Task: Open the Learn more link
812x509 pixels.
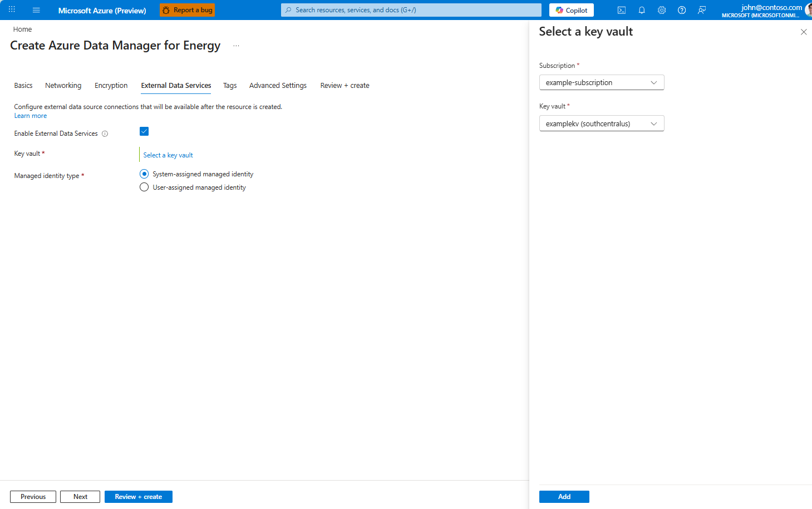Action: (x=30, y=115)
